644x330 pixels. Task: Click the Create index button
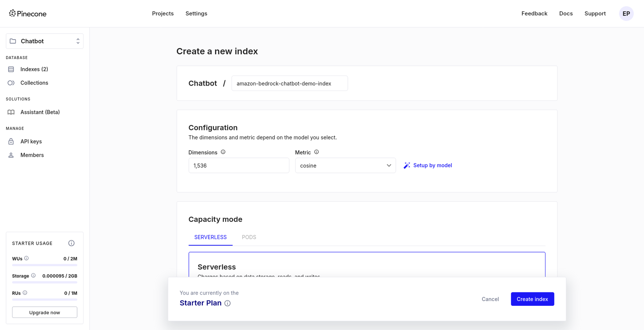532,299
